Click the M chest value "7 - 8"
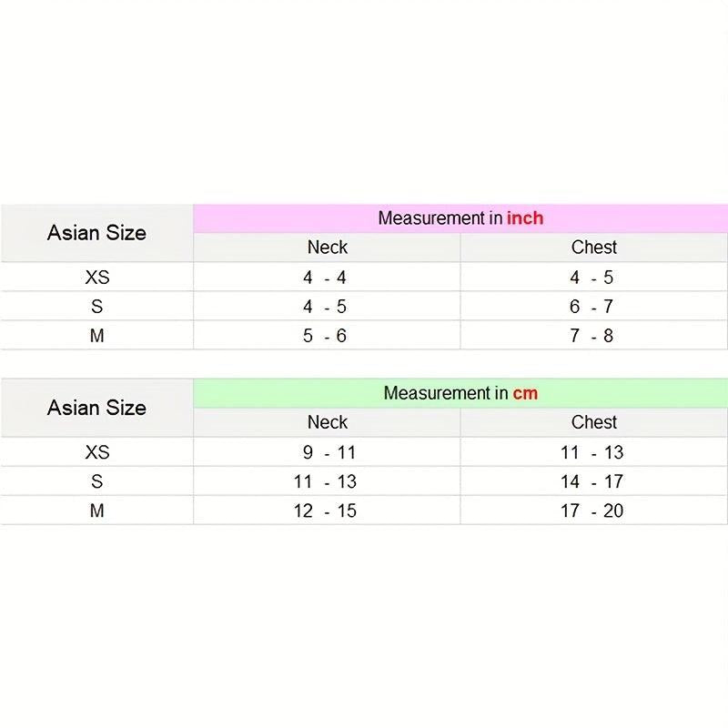The height and width of the screenshot is (728, 728). [x=591, y=336]
